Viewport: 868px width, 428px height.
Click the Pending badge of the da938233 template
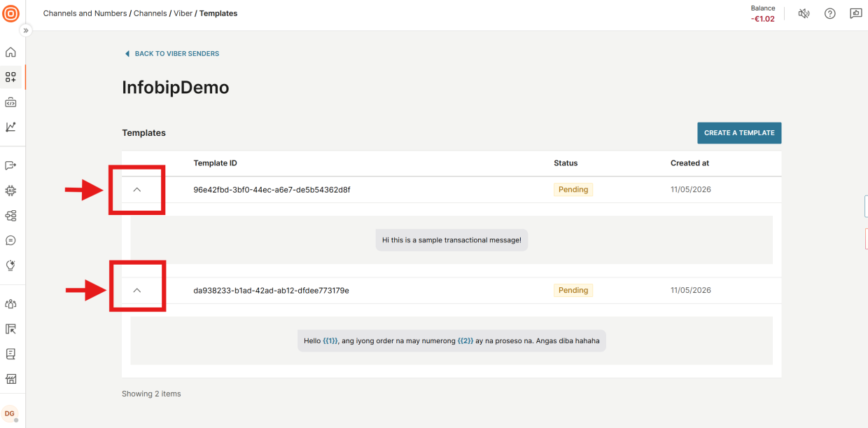(573, 290)
